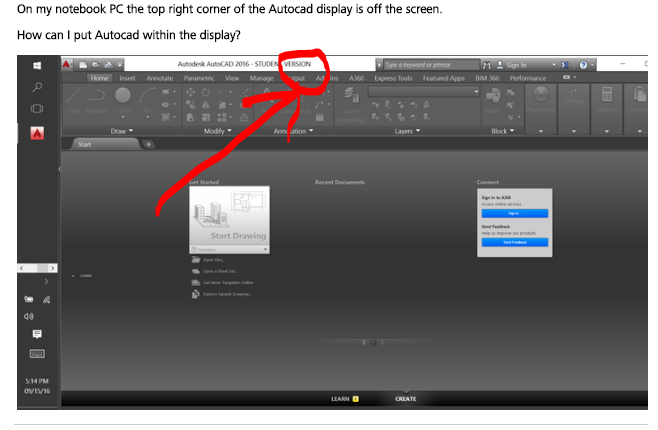Click the new tab plus button
The height and width of the screenshot is (430, 658).
(148, 144)
